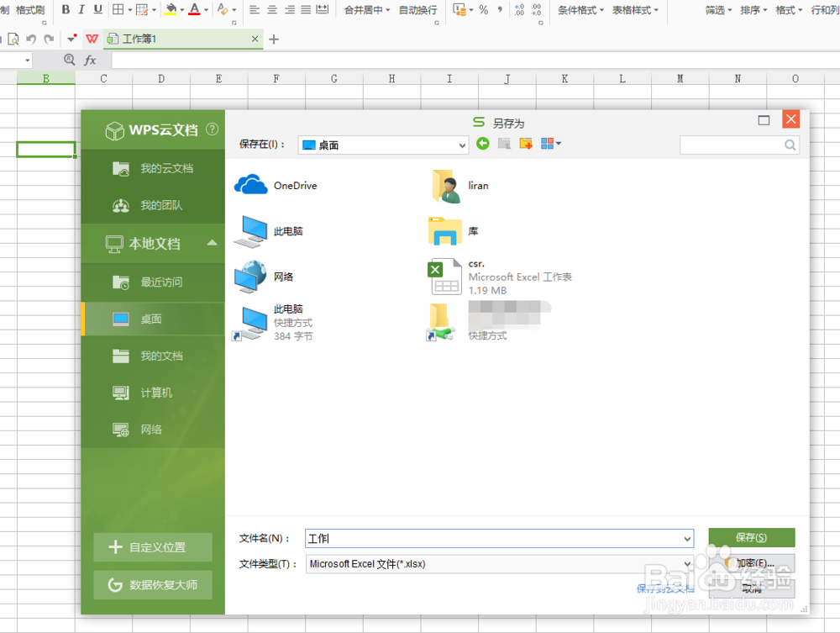Apply percent style number format
This screenshot has width=840, height=633.
click(484, 9)
